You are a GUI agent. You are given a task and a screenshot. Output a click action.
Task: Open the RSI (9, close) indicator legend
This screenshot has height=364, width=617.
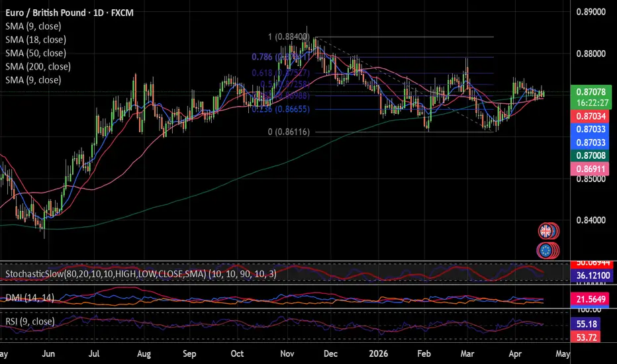pyautogui.click(x=30, y=321)
